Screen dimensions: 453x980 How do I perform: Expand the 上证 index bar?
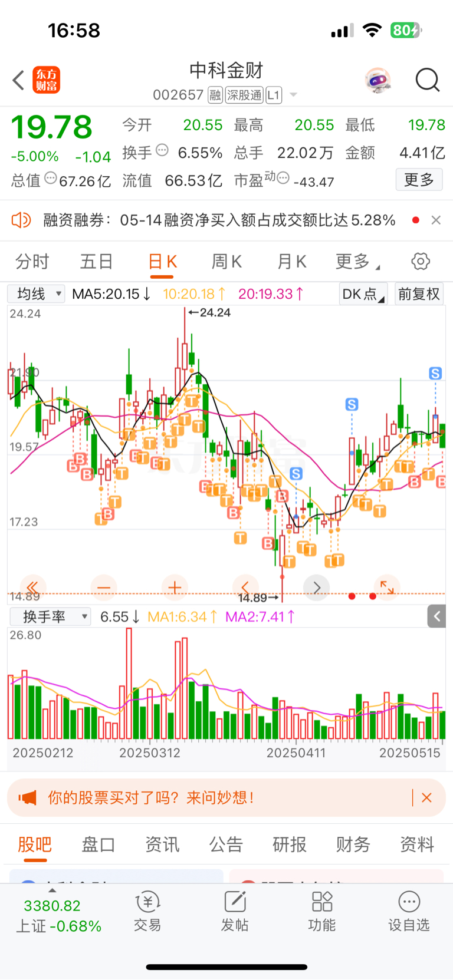(x=58, y=915)
